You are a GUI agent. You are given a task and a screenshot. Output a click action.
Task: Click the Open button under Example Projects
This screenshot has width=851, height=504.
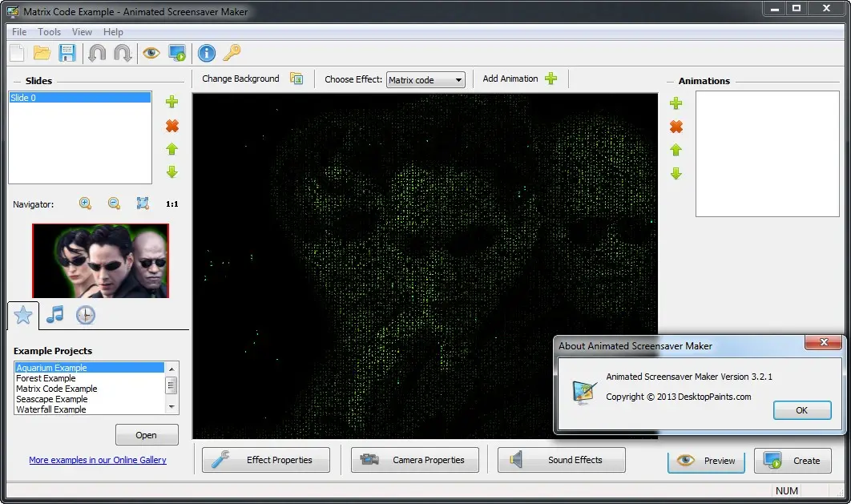(x=147, y=435)
